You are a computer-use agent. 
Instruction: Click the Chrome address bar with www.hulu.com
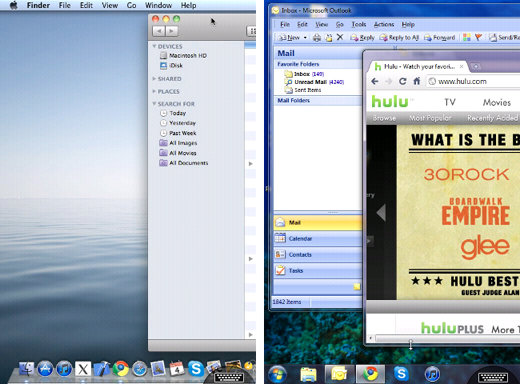(x=473, y=81)
